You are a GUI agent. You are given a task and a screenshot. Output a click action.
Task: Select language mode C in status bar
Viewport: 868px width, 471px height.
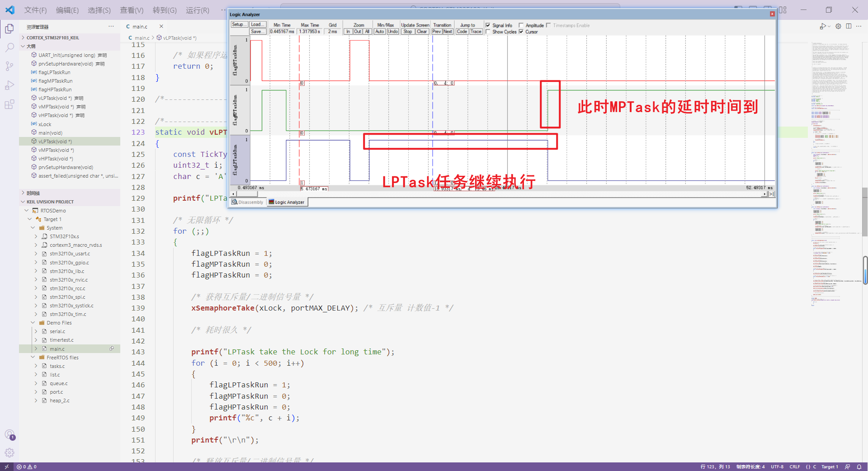[815, 466]
